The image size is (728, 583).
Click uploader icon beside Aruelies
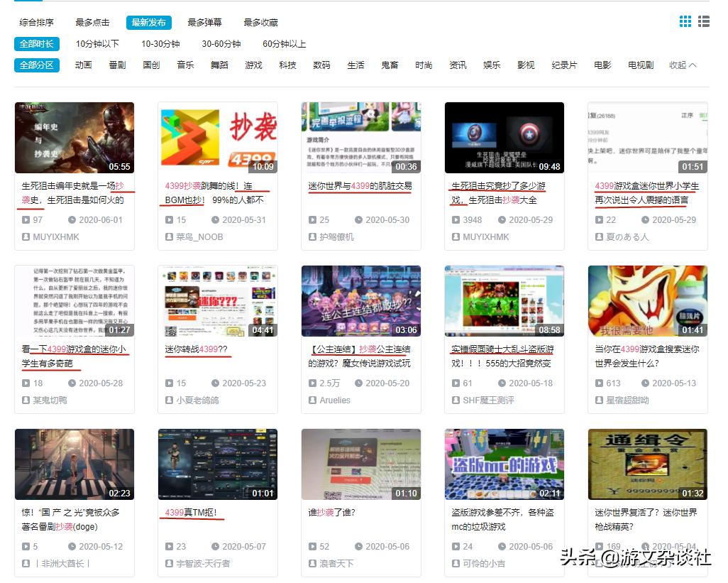click(312, 401)
